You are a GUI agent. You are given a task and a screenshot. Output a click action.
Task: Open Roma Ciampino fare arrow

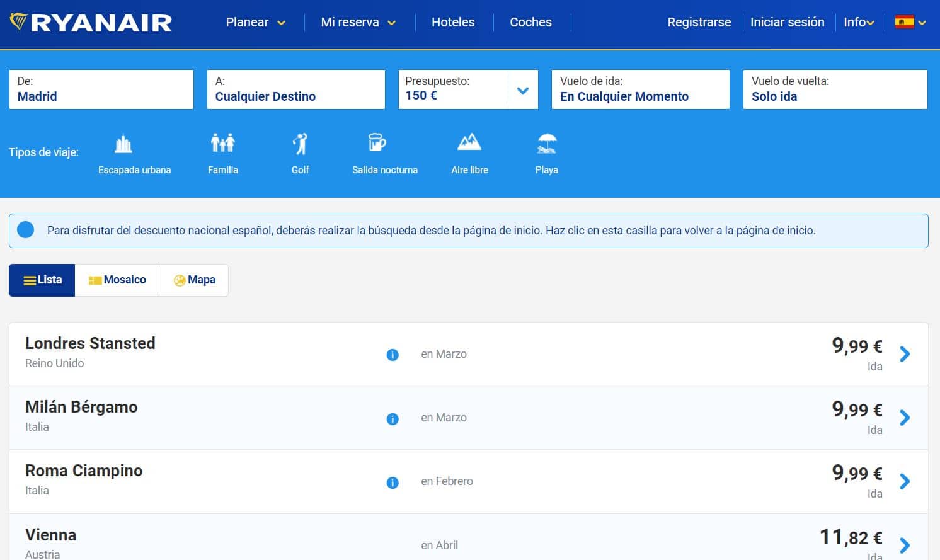click(x=905, y=481)
